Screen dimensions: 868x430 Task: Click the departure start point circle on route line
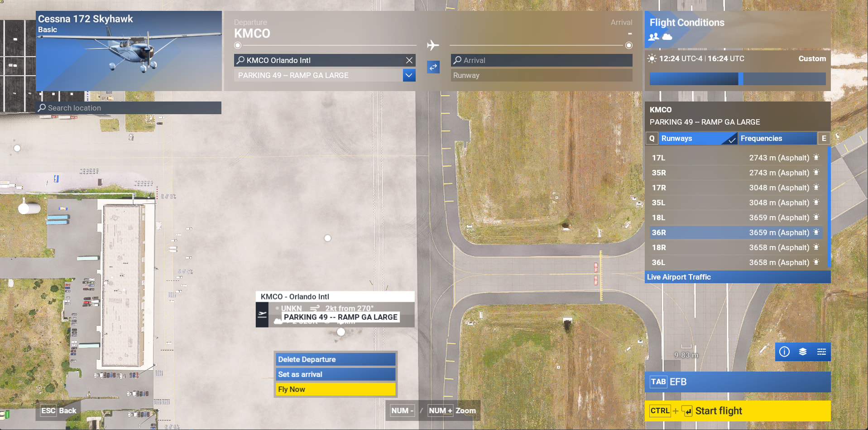coord(238,45)
